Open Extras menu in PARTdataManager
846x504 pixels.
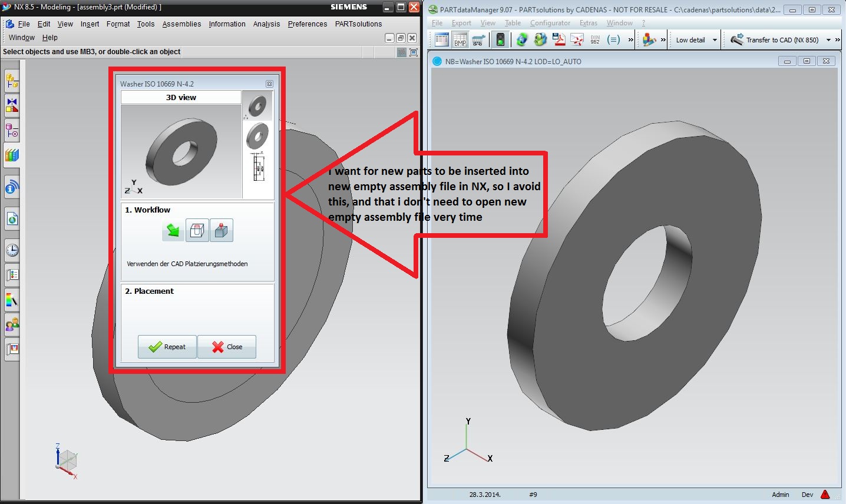point(589,23)
